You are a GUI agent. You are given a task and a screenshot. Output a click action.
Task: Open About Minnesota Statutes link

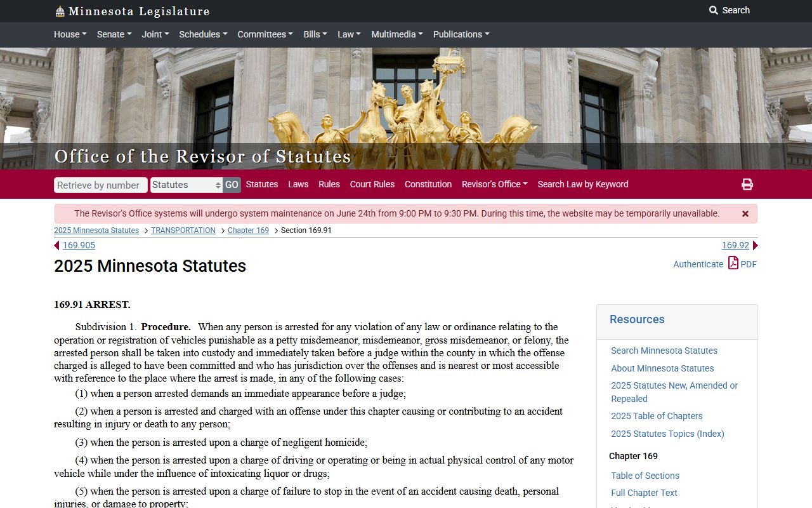pos(662,368)
